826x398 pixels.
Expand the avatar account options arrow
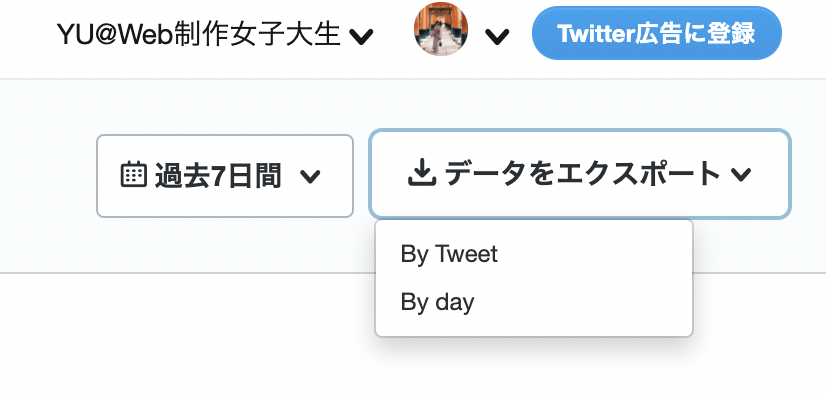[497, 37]
